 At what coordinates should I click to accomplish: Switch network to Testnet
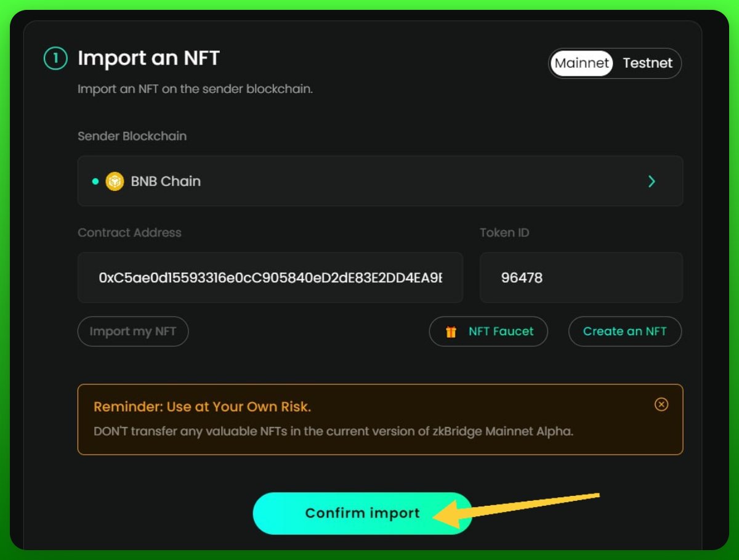(647, 63)
